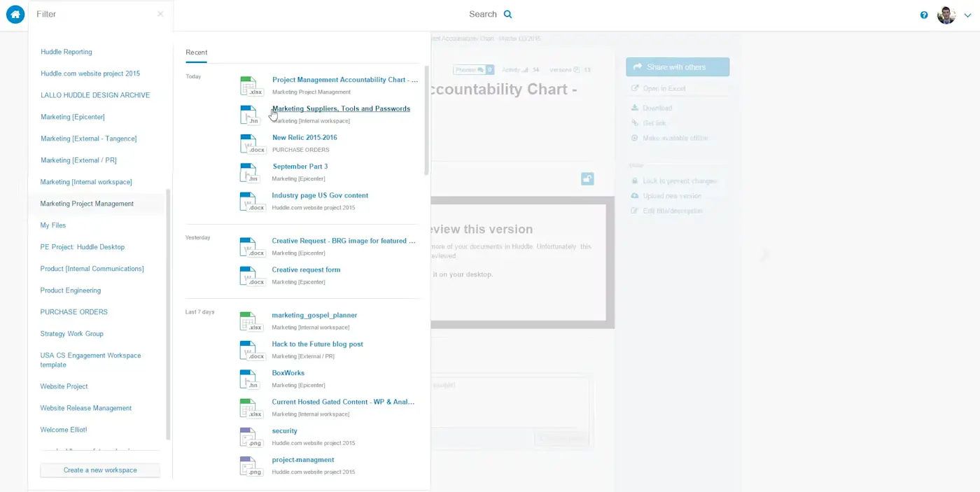Open Marketing [Internal workspace] in sidebar

click(x=86, y=182)
